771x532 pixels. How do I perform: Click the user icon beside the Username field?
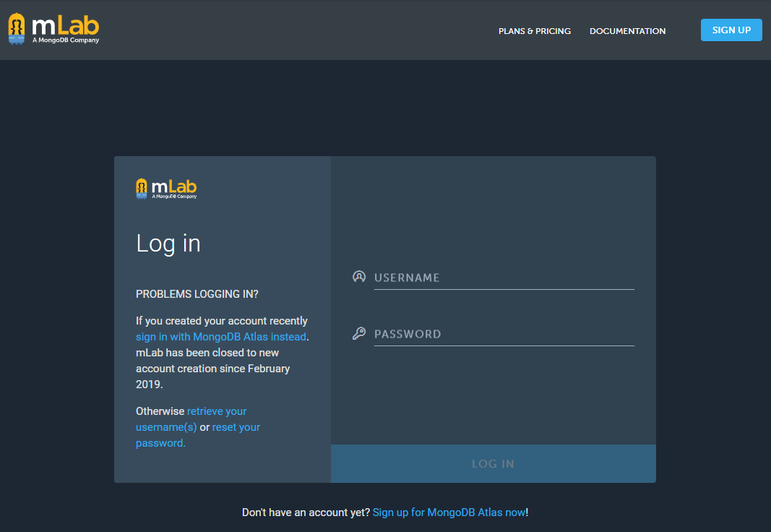359,277
